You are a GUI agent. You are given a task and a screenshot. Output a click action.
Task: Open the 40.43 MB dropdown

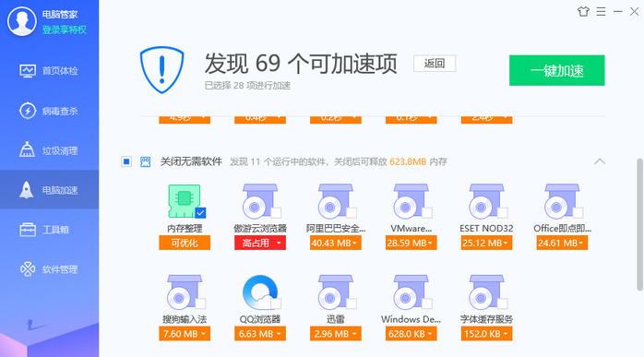pos(336,243)
